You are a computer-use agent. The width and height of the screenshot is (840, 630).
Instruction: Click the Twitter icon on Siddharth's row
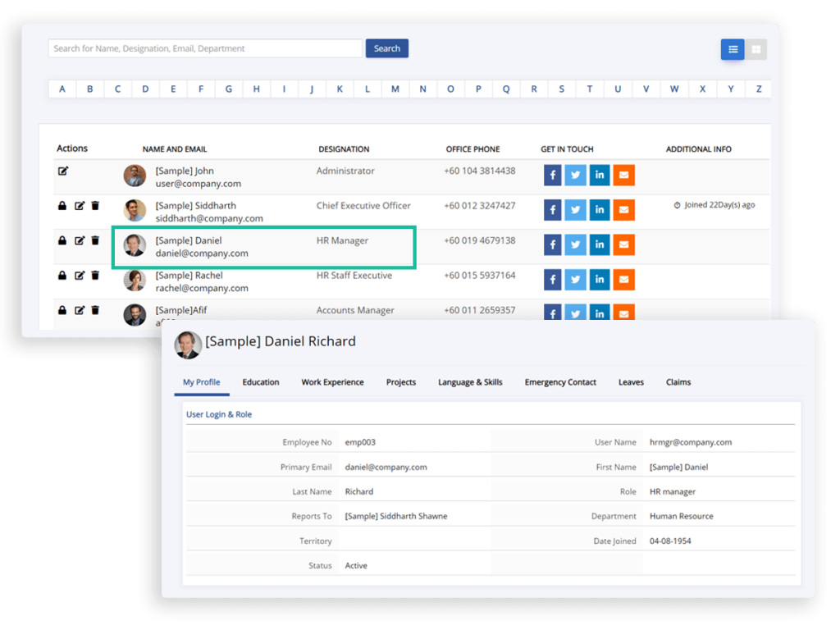pyautogui.click(x=576, y=210)
